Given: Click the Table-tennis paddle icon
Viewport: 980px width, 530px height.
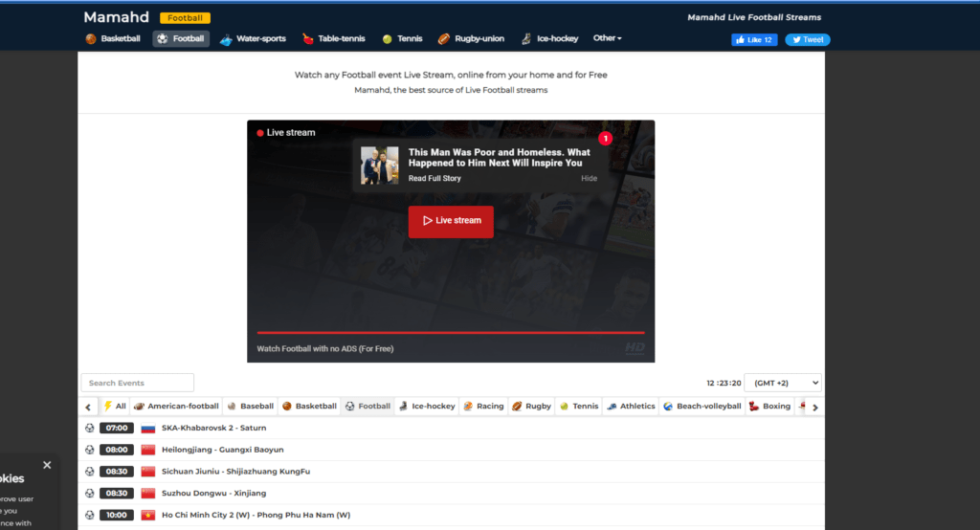Looking at the screenshot, I should tap(307, 39).
